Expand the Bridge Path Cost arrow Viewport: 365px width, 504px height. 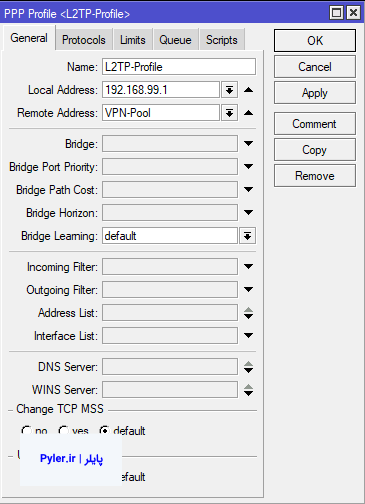248,189
